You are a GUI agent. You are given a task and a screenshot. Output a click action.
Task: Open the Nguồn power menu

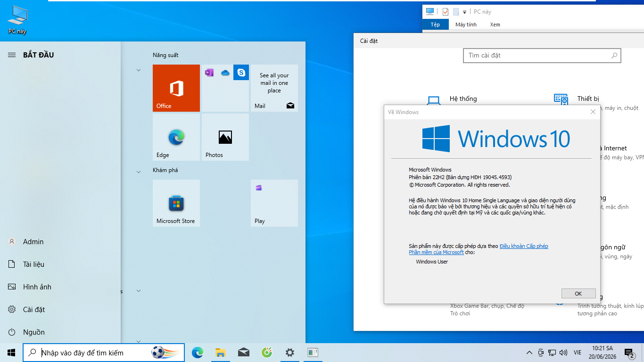pos(60,332)
